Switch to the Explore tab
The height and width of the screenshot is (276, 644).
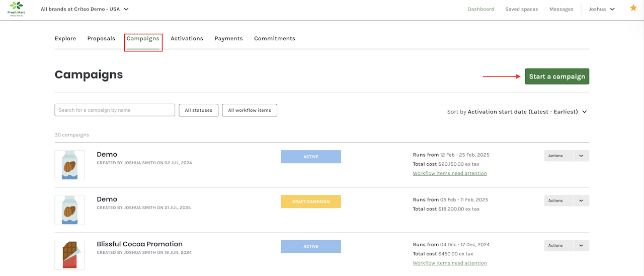coord(65,38)
